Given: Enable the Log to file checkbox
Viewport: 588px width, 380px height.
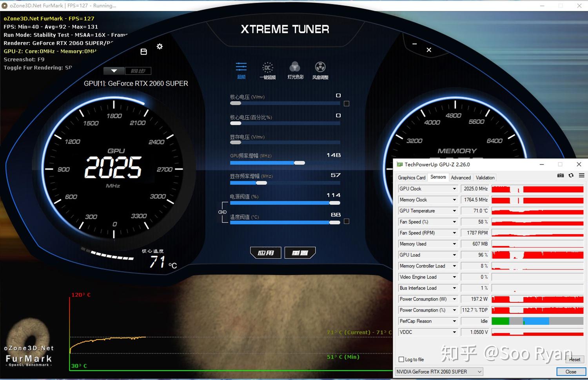Looking at the screenshot, I should 401,359.
